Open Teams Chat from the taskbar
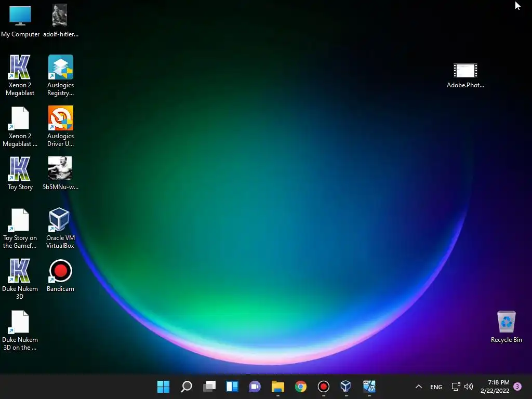The image size is (532, 399). click(255, 387)
